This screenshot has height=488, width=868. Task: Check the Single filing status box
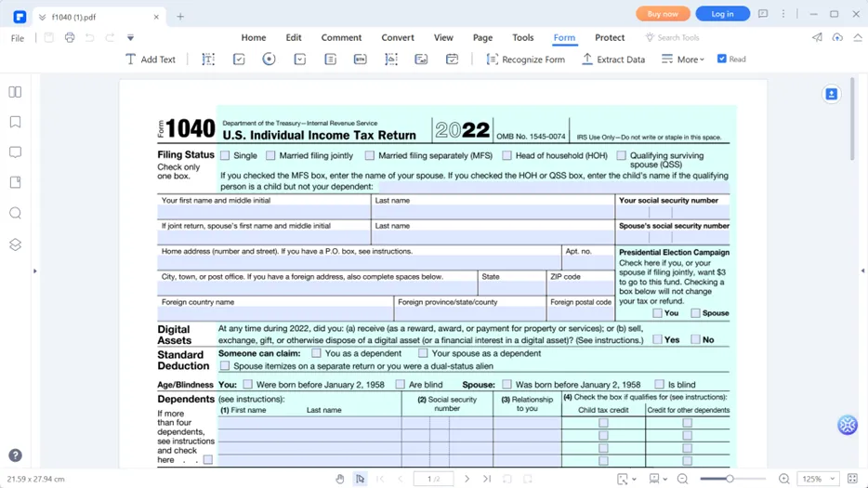(225, 155)
